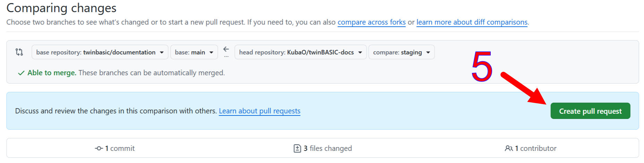The height and width of the screenshot is (163, 644).
Task: Click the compare branches icon beside base repository
Action: click(19, 52)
